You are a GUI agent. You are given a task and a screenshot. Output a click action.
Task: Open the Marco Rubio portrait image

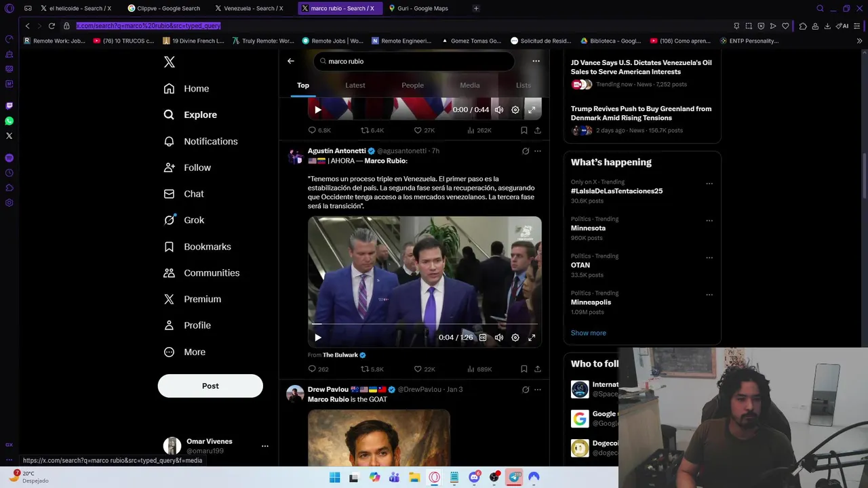[379, 438]
